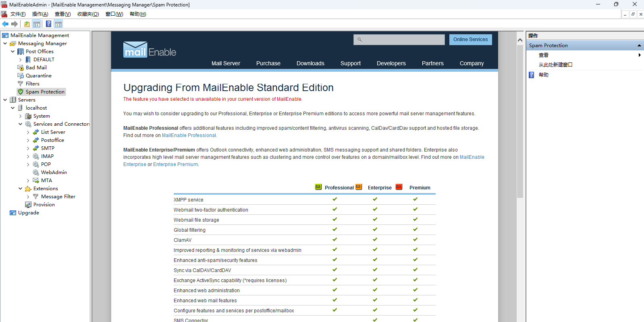Click the List Server icon
Screen dimensions: 644x322
(36, 132)
